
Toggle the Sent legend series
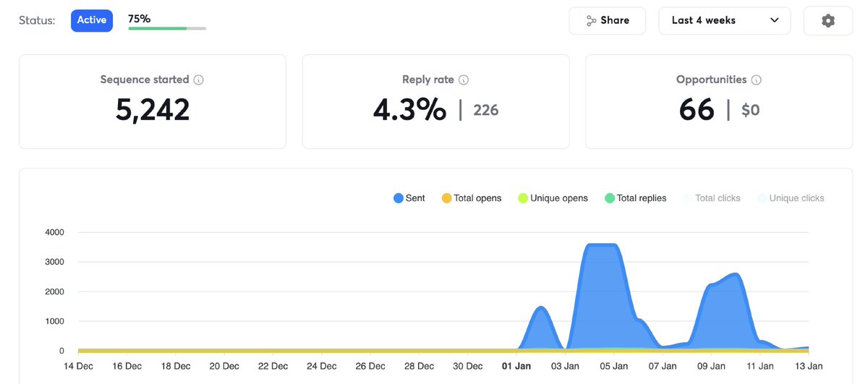click(x=409, y=198)
